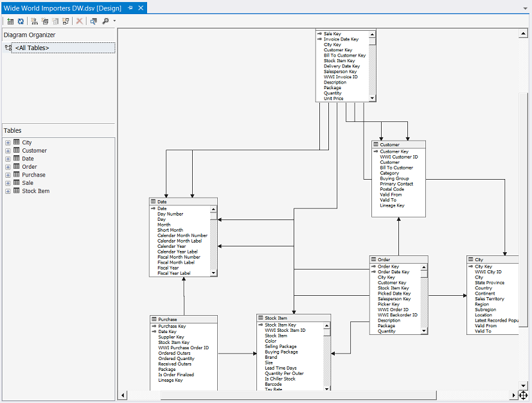
Task: Click the pin icon on the document tab
Action: pyautogui.click(x=131, y=8)
